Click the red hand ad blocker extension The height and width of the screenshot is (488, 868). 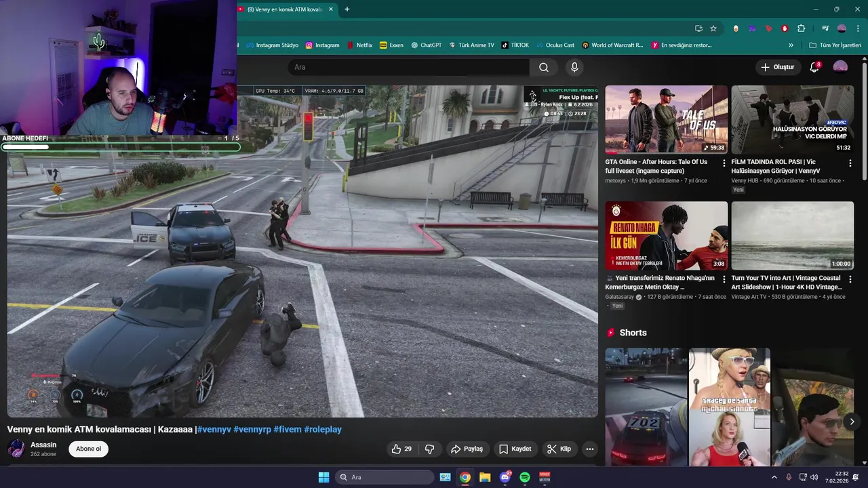[785, 28]
